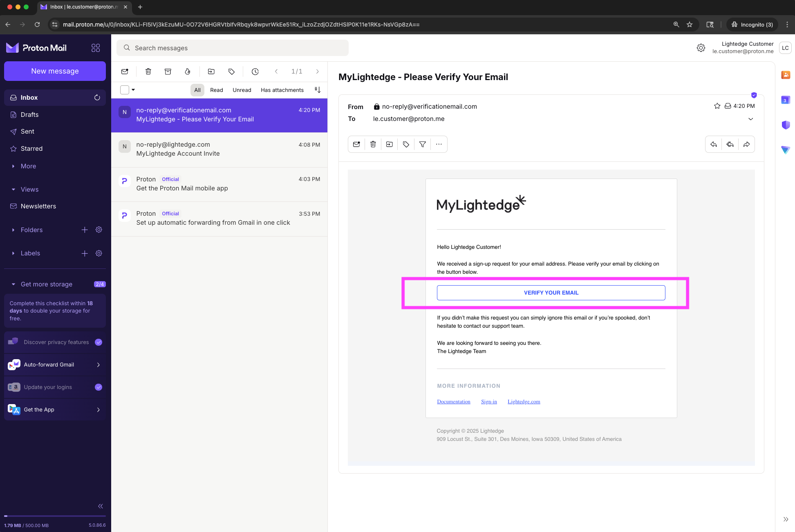The height and width of the screenshot is (532, 795).
Task: Select the Read filter tab
Action: click(217, 90)
